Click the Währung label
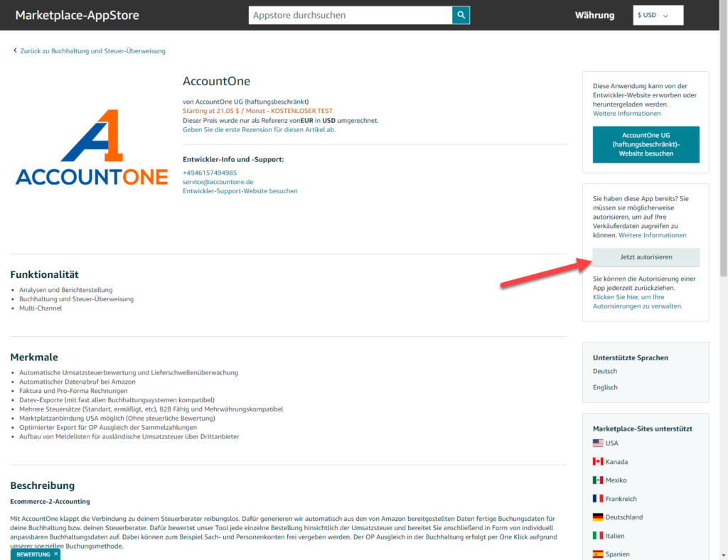728x560 pixels. [x=595, y=16]
